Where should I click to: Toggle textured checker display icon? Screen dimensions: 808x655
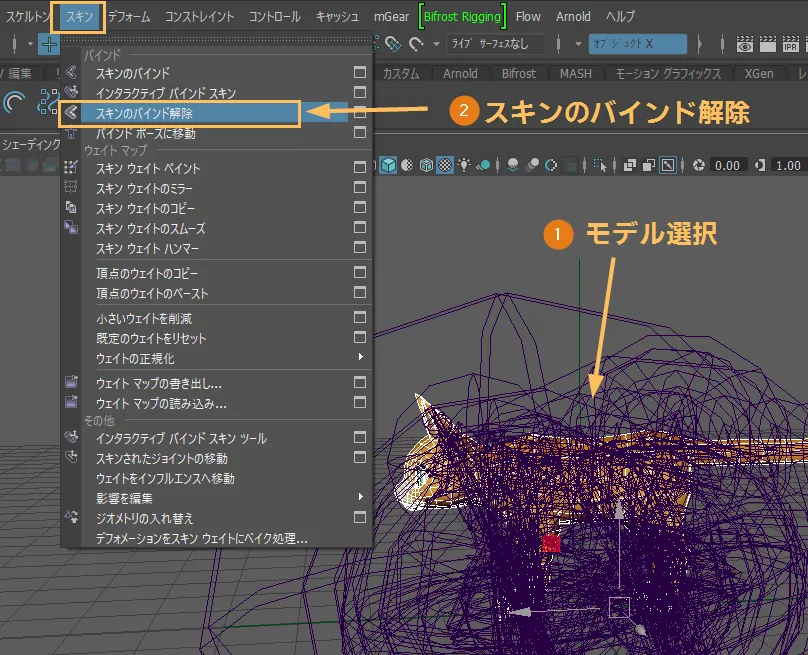pos(445,165)
